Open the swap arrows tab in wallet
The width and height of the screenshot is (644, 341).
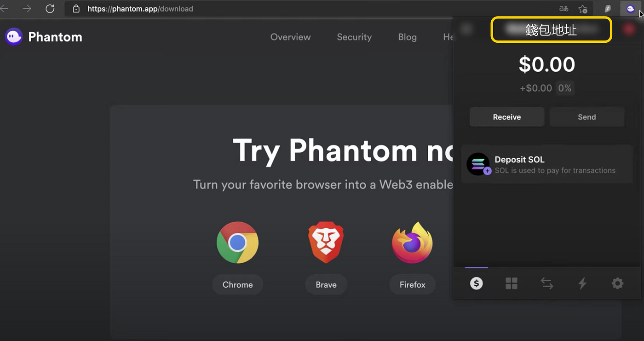tap(547, 283)
